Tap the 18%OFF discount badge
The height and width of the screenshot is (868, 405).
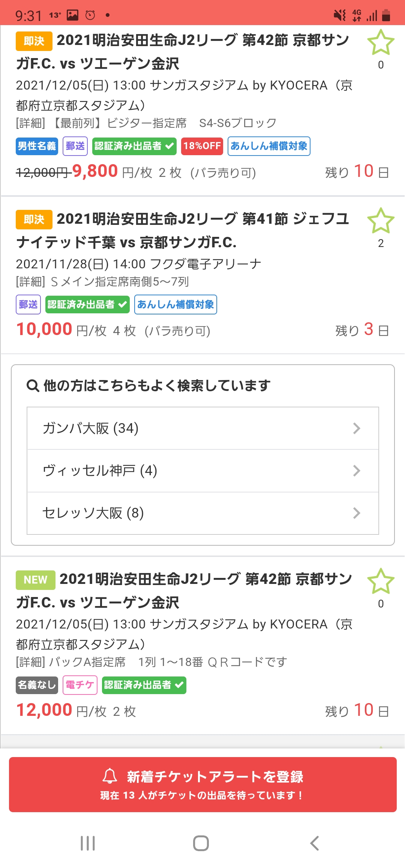tap(202, 146)
